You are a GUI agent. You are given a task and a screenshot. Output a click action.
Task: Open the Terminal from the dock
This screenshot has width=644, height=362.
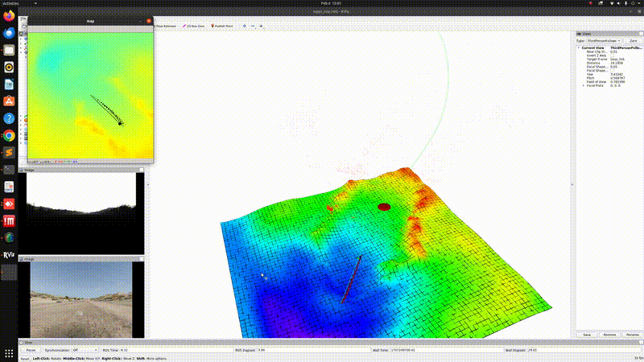[9, 170]
